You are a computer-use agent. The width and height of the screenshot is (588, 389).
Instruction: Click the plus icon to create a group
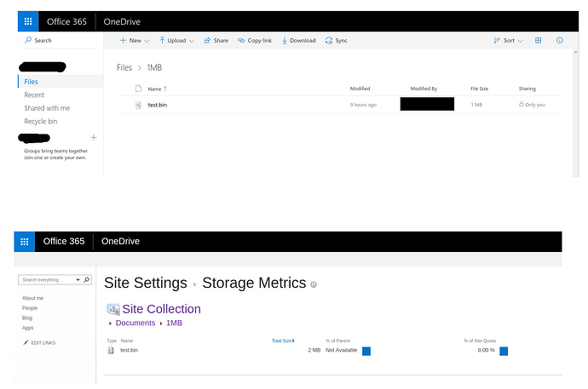[94, 137]
